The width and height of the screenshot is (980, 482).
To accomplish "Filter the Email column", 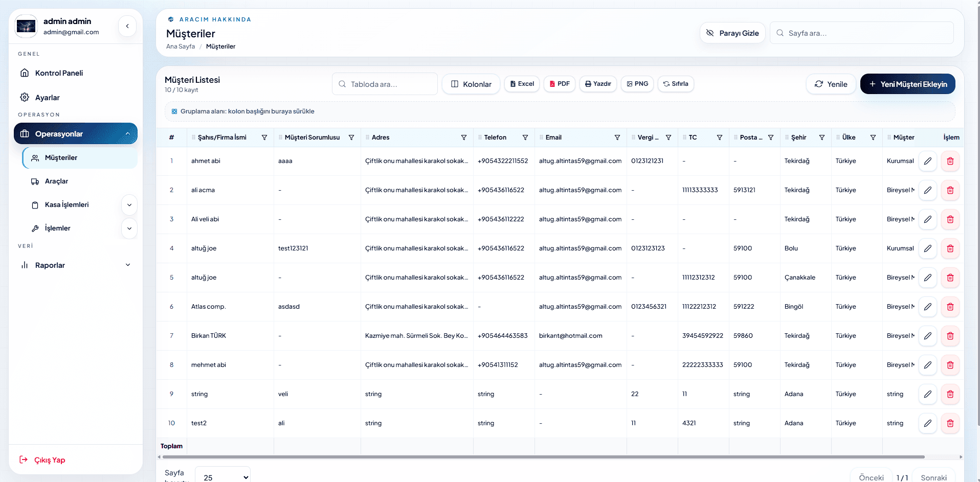I will [x=617, y=137].
